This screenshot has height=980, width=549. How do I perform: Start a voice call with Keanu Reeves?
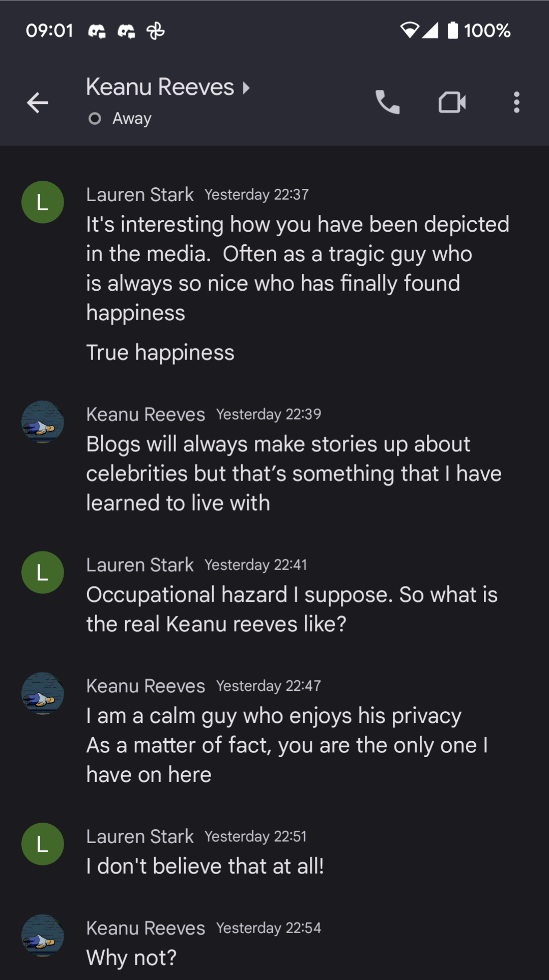pos(388,102)
